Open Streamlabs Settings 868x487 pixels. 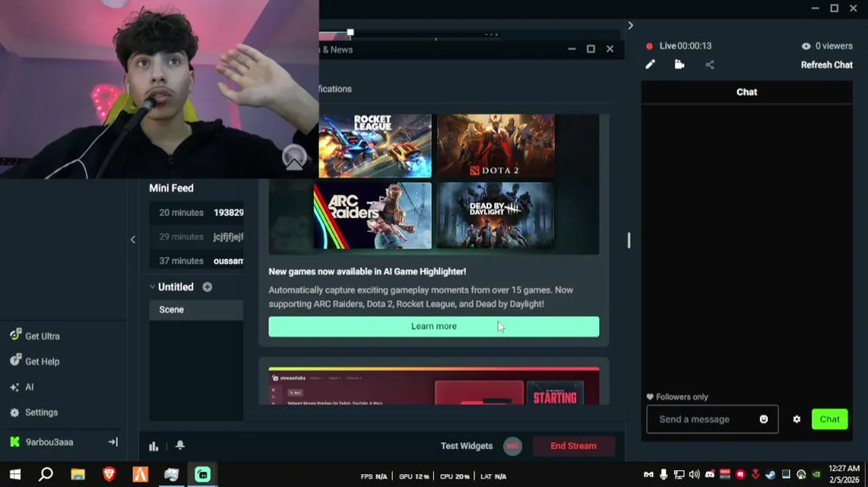coord(34,412)
